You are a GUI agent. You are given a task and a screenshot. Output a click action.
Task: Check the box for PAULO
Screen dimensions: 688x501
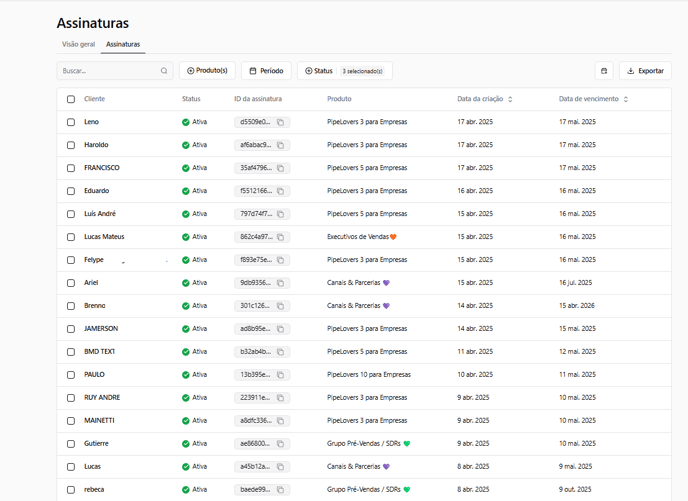(x=71, y=375)
